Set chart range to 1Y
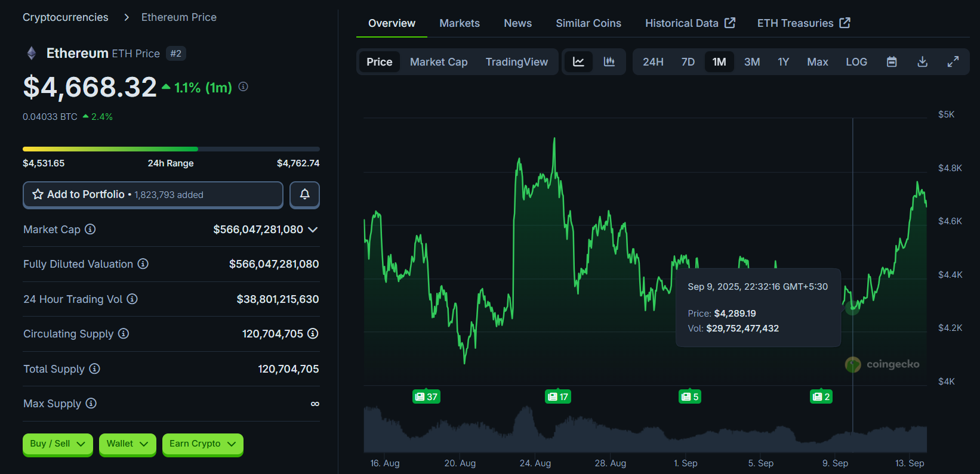Screen dimensions: 980x474 (x=784, y=62)
